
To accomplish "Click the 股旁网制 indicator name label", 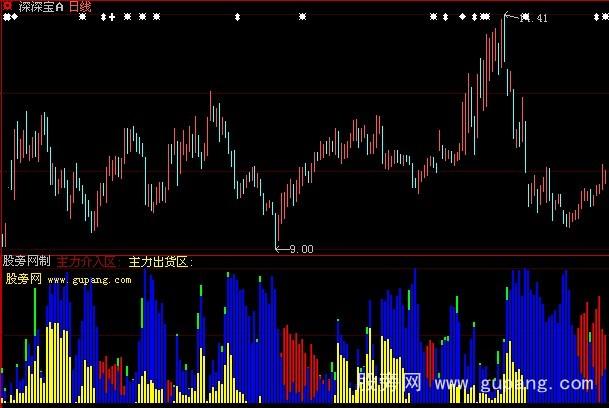I will (27, 262).
